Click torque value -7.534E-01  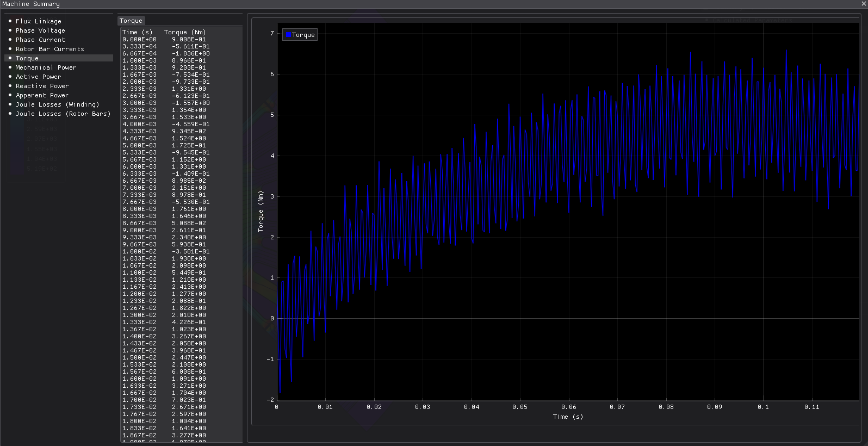click(190, 75)
